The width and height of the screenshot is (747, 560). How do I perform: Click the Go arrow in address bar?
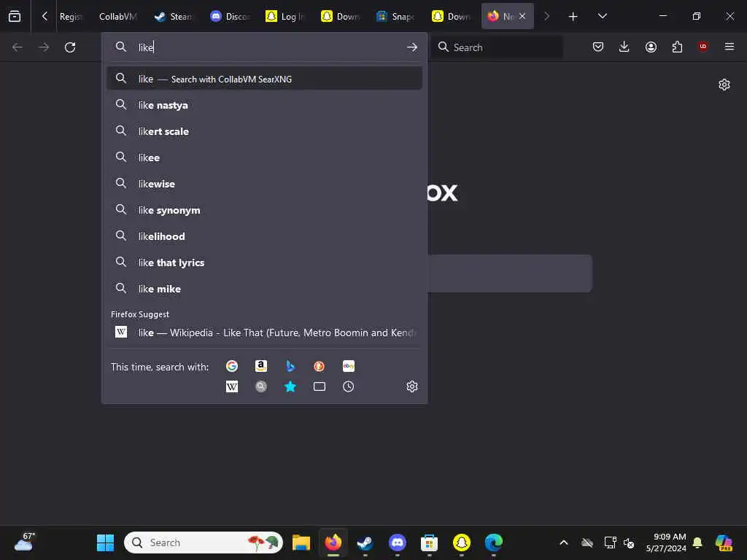pyautogui.click(x=412, y=47)
